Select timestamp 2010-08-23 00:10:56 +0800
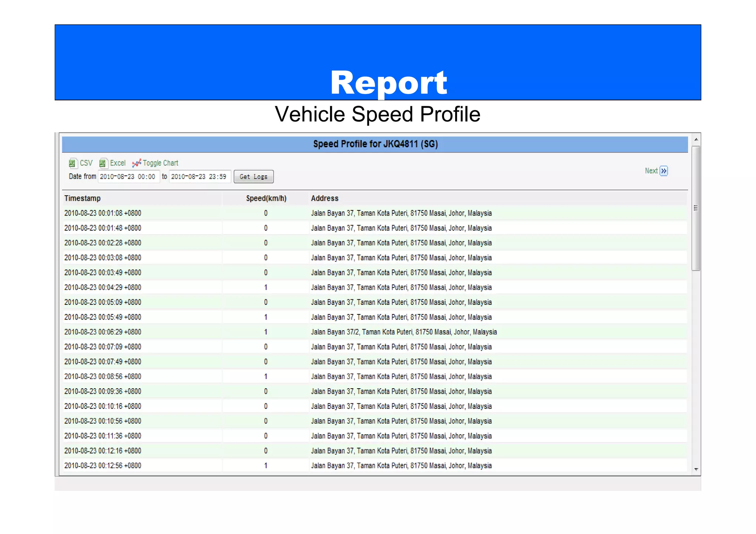The height and width of the screenshot is (534, 756). pos(103,421)
